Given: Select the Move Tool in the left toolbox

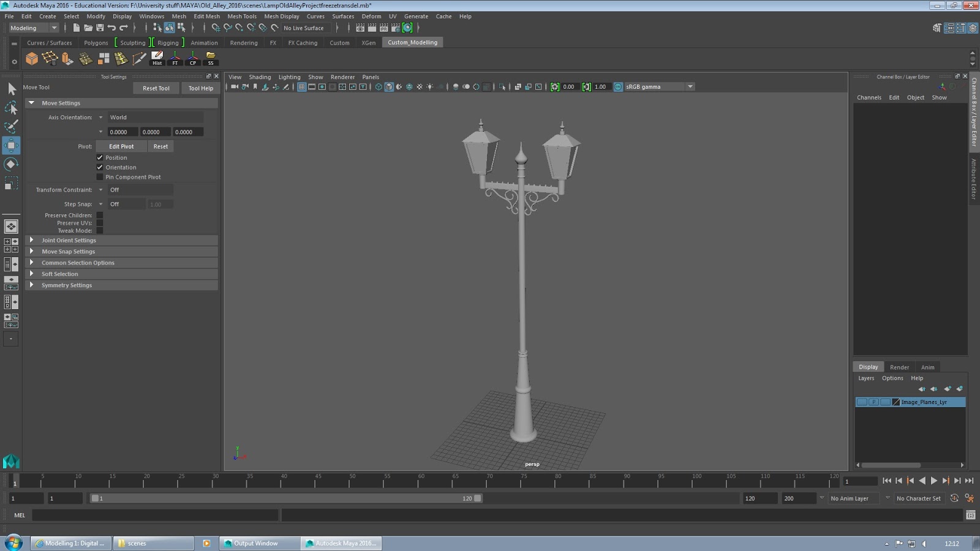Looking at the screenshot, I should (x=10, y=145).
